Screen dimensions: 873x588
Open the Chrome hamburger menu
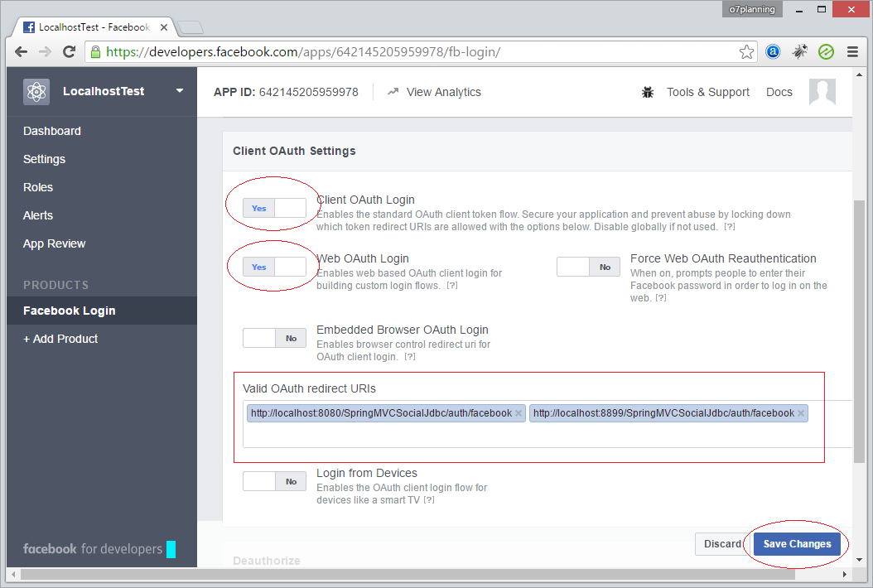click(x=852, y=52)
